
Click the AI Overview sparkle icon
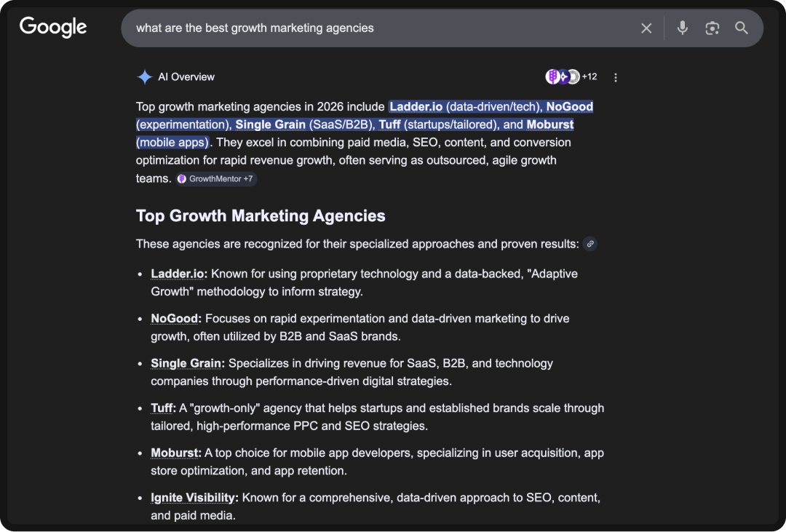coord(143,76)
